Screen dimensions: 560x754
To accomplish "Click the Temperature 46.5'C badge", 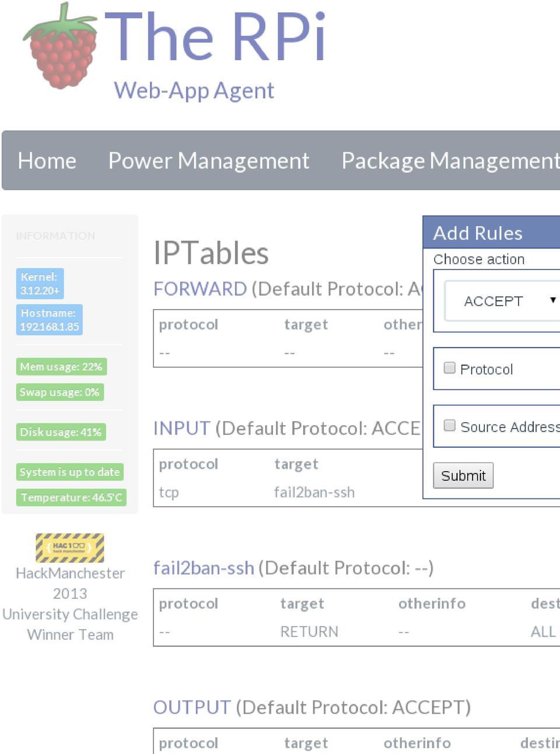I will click(x=71, y=497).
